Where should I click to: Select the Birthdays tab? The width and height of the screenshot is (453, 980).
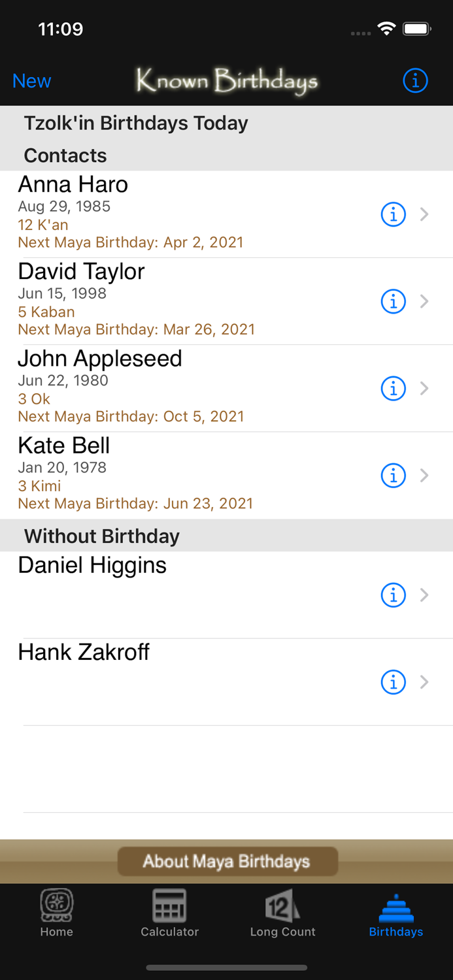point(395,913)
